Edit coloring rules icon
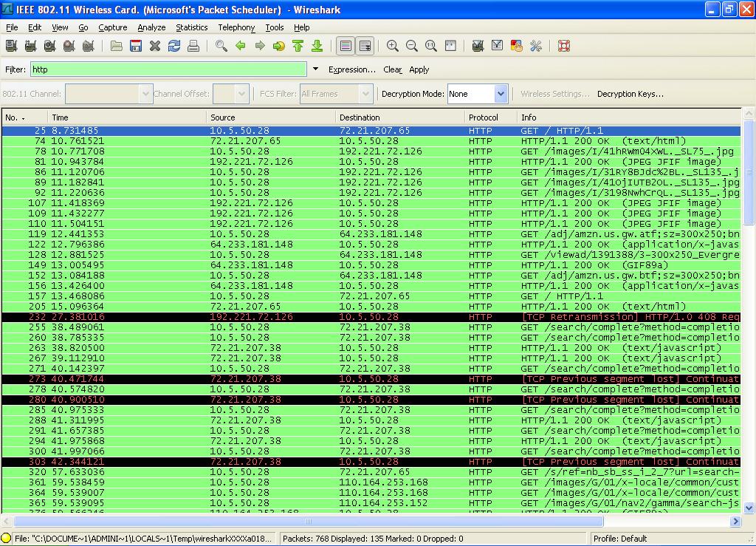756x546 pixels. coord(516,46)
